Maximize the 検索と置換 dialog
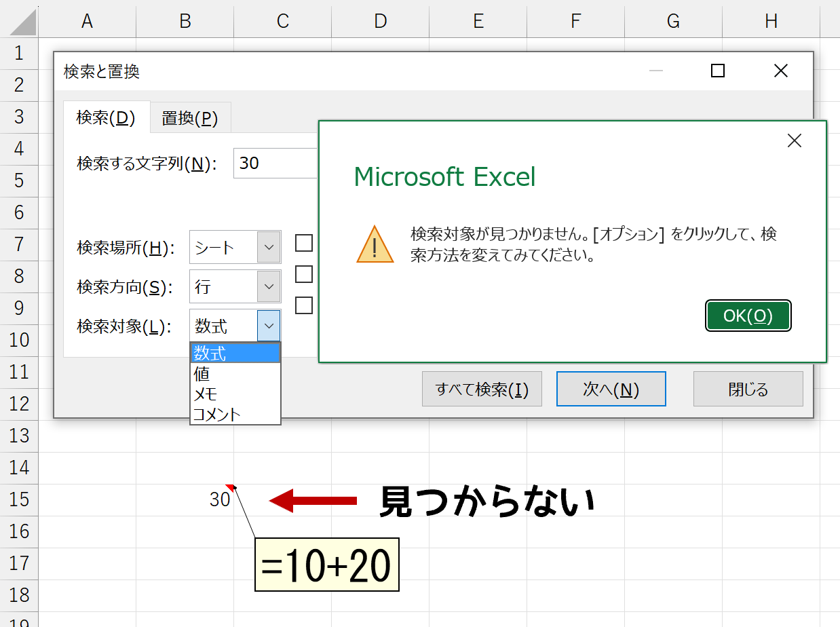This screenshot has width=840, height=627. tap(718, 71)
